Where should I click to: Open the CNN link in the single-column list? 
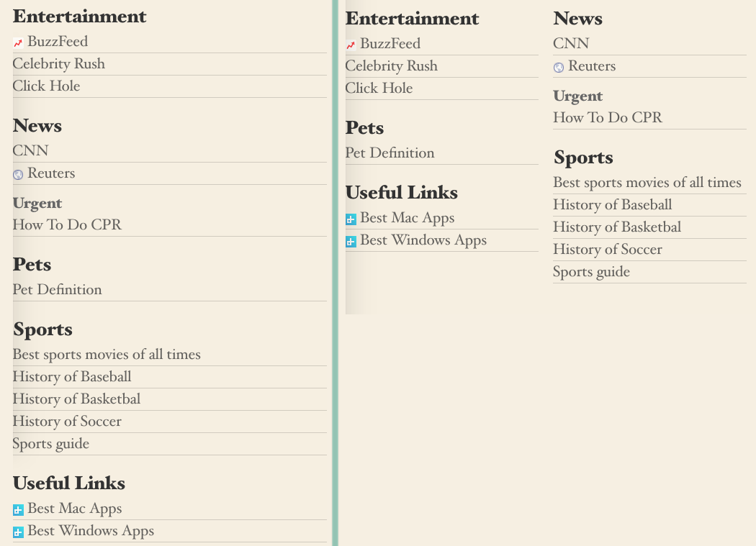(30, 150)
